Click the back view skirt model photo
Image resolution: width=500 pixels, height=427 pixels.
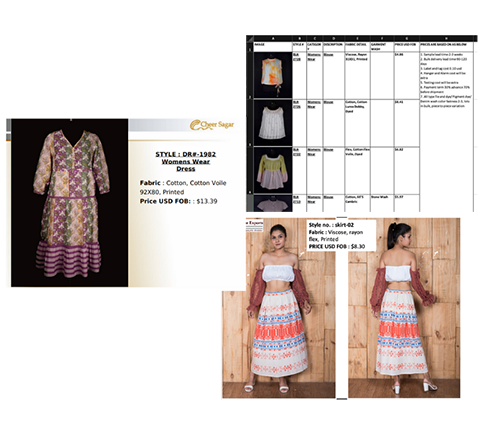(x=404, y=308)
